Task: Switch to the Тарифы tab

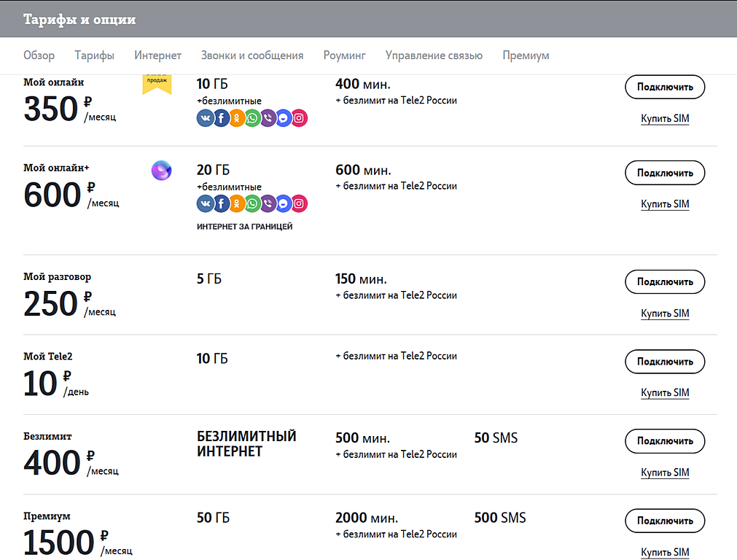Action: [95, 55]
